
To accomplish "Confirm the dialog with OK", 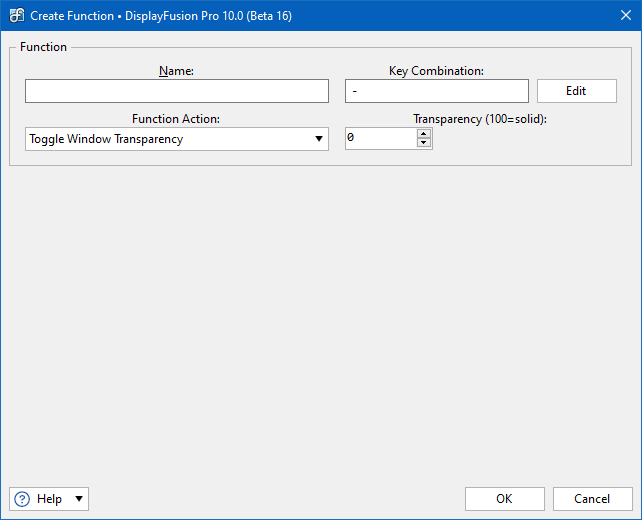I will tap(504, 499).
